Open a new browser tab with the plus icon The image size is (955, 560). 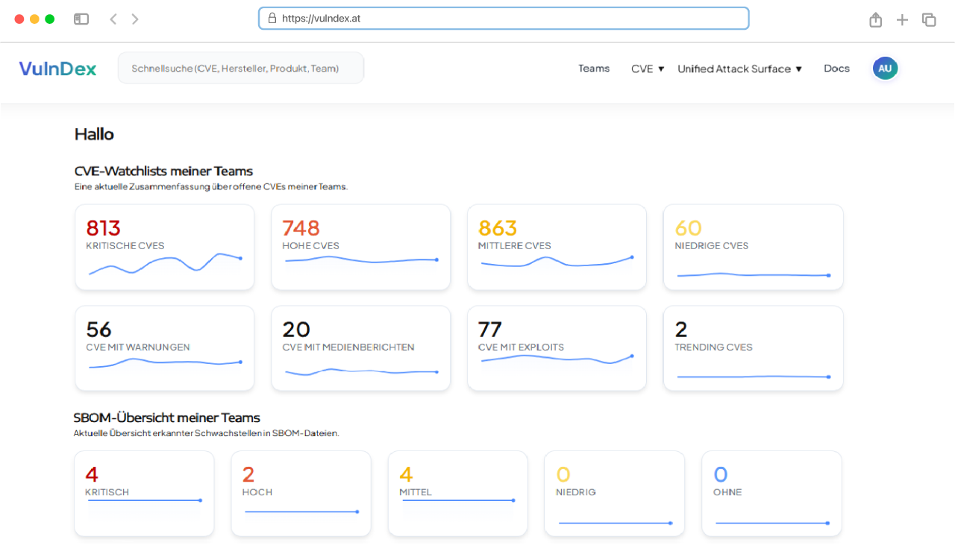coord(903,19)
